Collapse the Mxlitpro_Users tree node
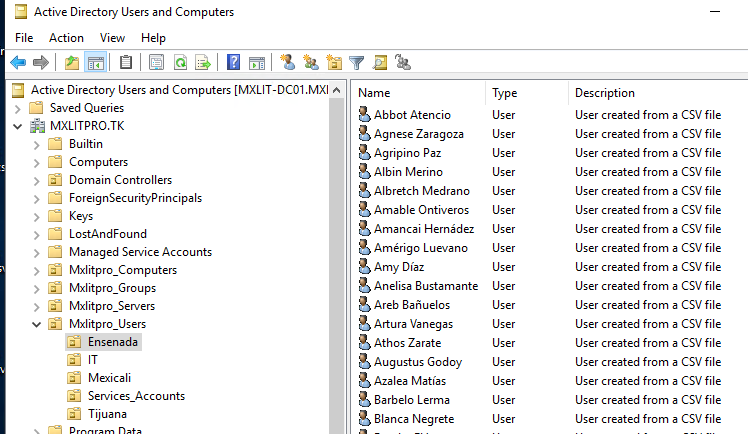The height and width of the screenshot is (434, 748). tap(38, 324)
